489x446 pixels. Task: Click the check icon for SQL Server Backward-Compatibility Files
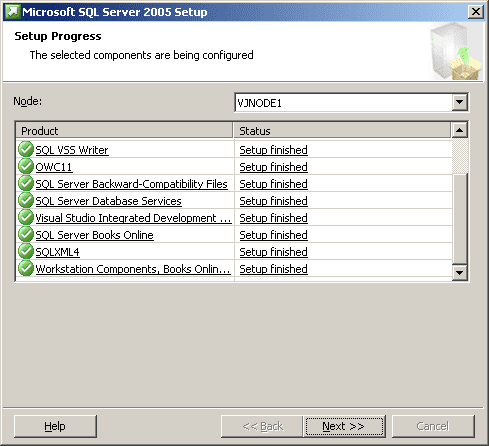point(26,183)
